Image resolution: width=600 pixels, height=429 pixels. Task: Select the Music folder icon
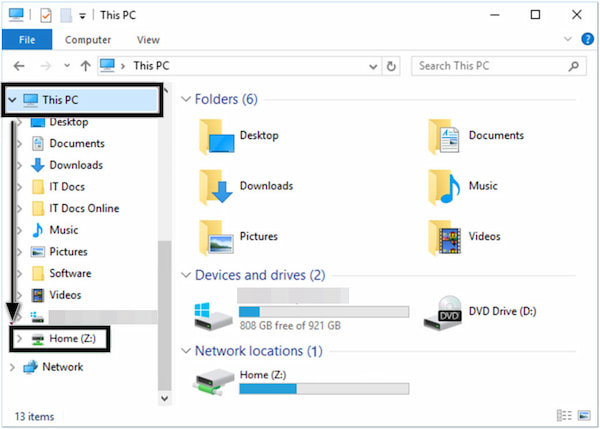click(444, 187)
